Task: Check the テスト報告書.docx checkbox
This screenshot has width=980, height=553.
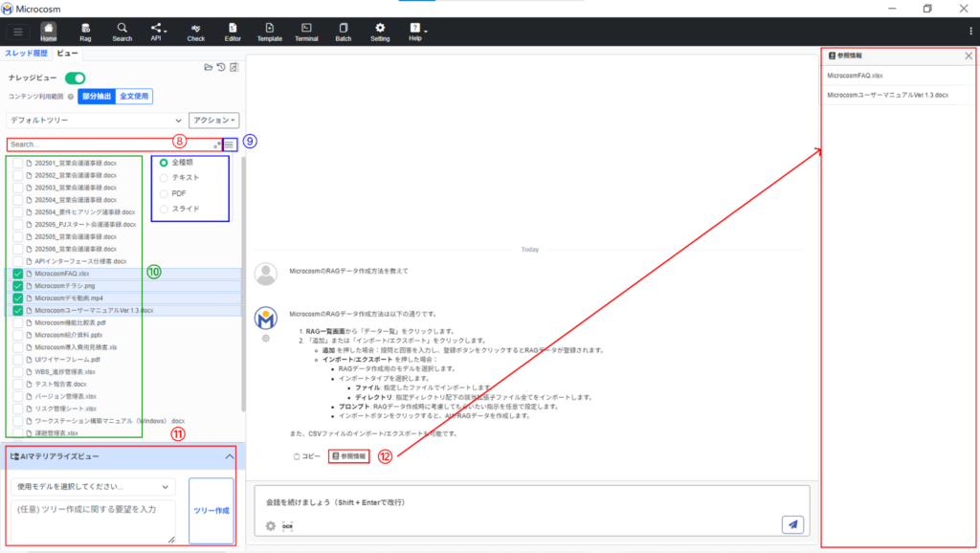Action: [x=17, y=385]
